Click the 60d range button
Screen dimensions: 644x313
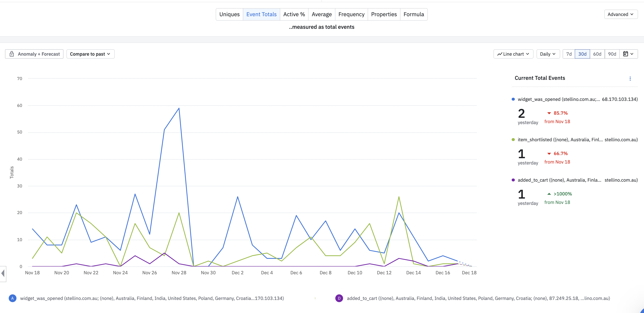pyautogui.click(x=597, y=54)
